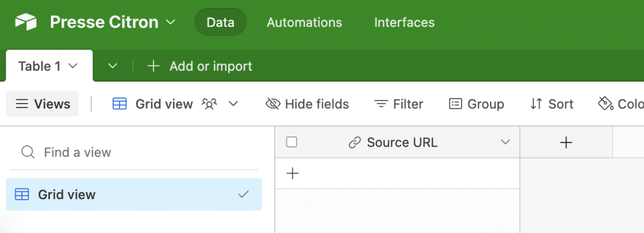Tick the select-all checkbox in header row
This screenshot has height=233, width=644.
(x=292, y=143)
